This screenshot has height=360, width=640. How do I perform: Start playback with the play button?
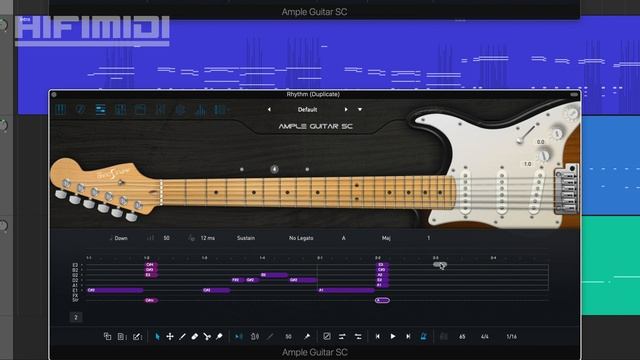tap(393, 336)
